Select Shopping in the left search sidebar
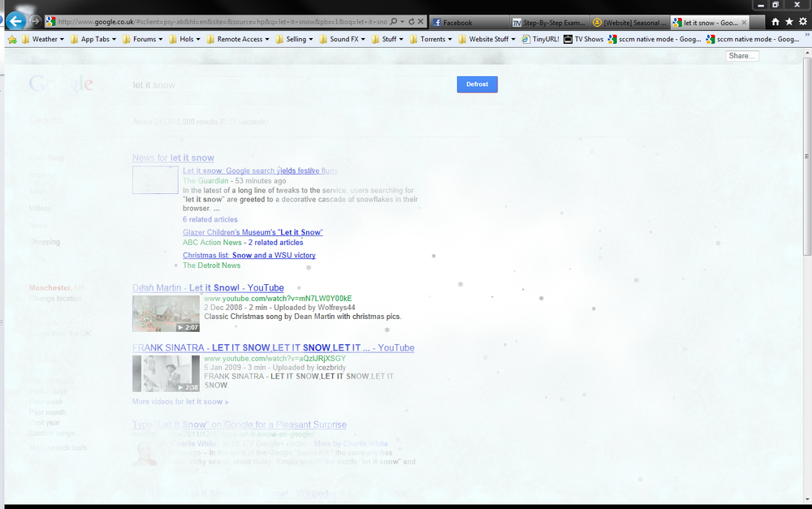 point(45,242)
